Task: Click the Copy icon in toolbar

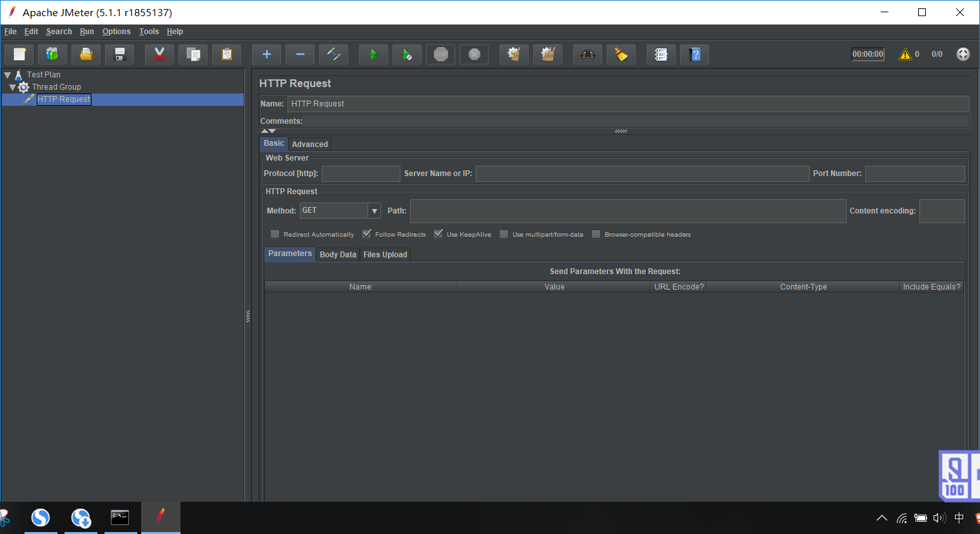Action: 193,54
